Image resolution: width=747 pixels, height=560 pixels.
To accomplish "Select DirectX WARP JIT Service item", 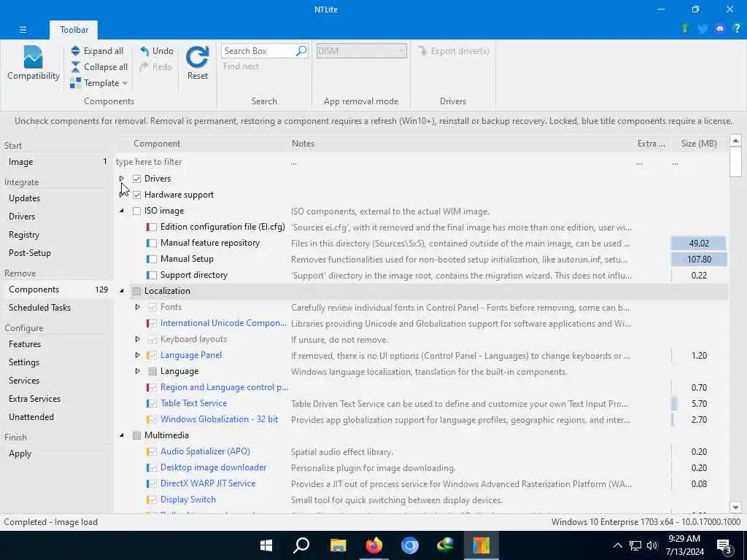I will pos(208,483).
